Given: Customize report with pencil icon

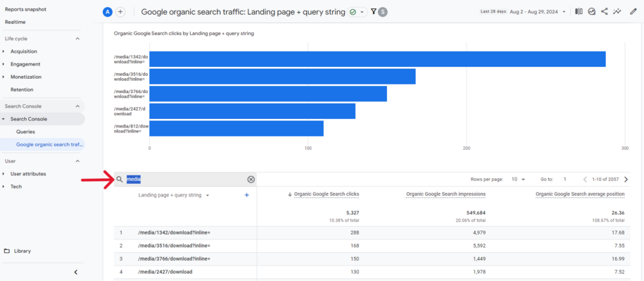Looking at the screenshot, I should pos(633,12).
